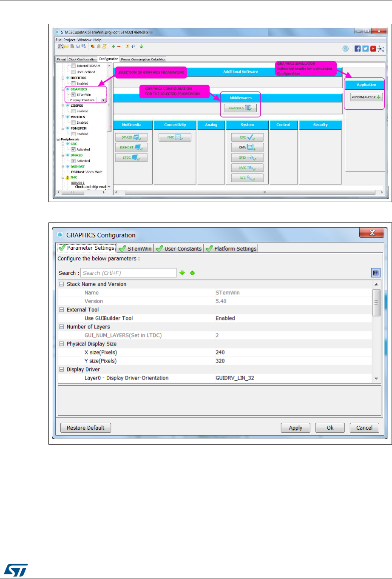Switch to the Pinout tab
392x579 pixels.
click(x=62, y=59)
